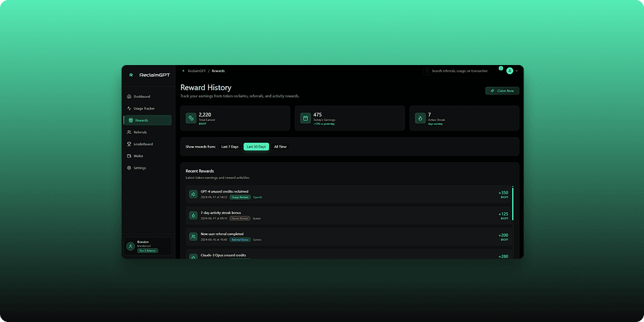Click '7-day activity streak bonus' title

pos(220,213)
